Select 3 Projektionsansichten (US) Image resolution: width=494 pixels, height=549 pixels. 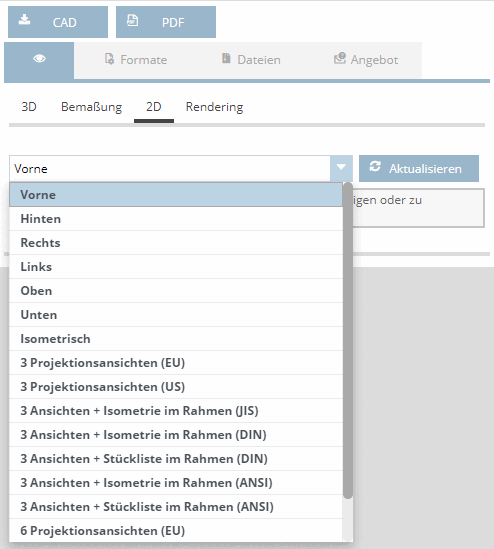[x=176, y=387]
